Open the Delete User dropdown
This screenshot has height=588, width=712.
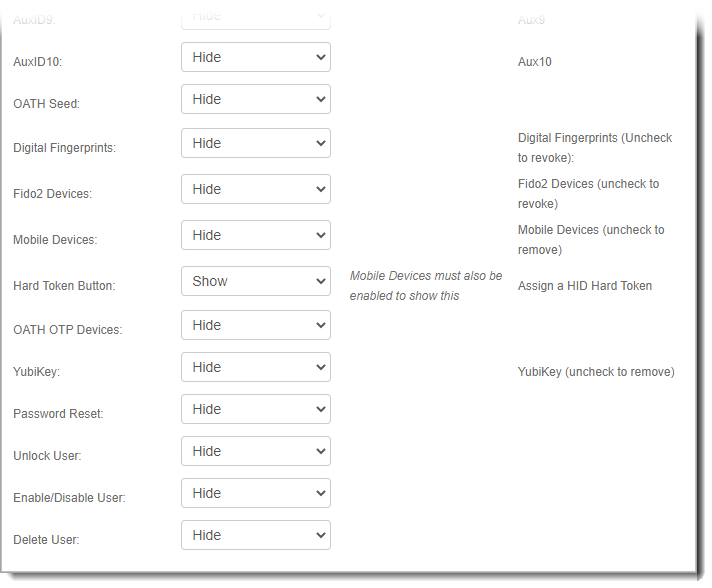[255, 536]
